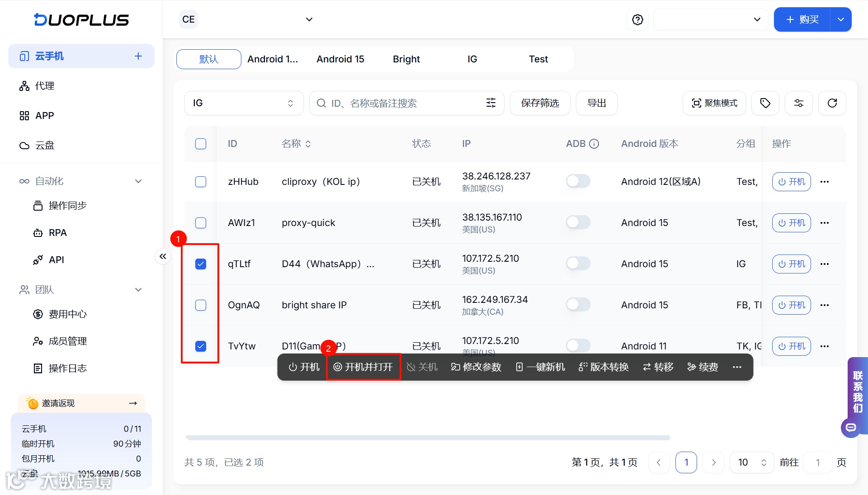
Task: Check the OgnAQ row checkbox
Action: (x=201, y=305)
